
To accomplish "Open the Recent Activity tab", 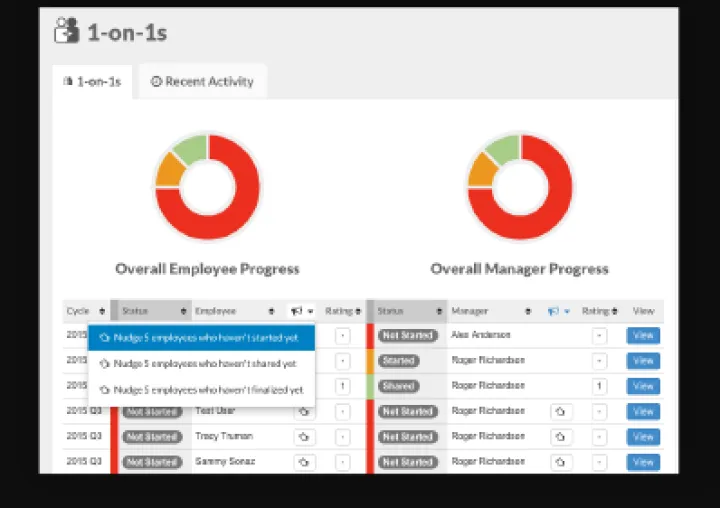I will (202, 82).
